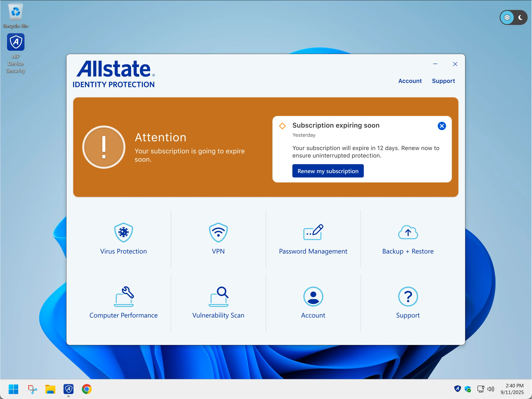Image resolution: width=532 pixels, height=399 pixels.
Task: Open the VPN Wi-Fi shield icon
Action: (x=218, y=232)
